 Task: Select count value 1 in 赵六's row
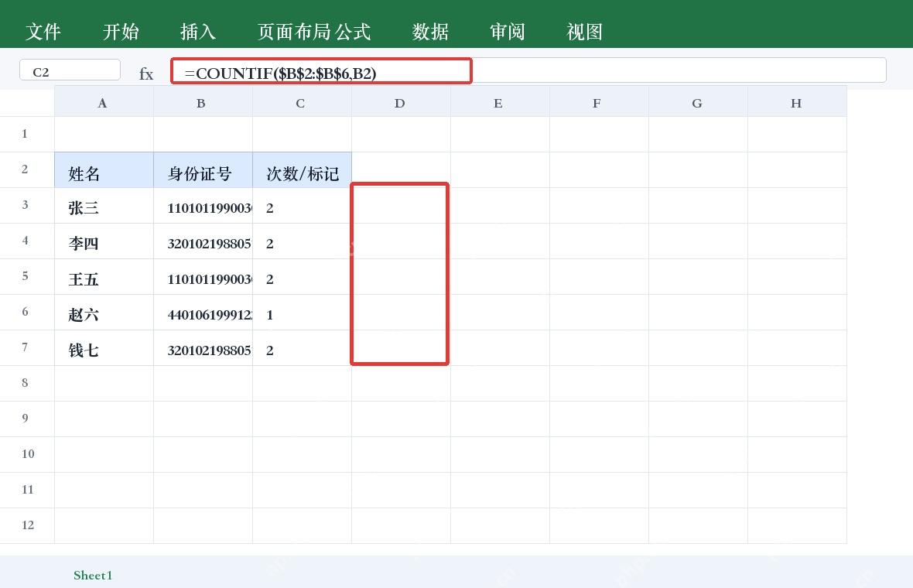pyautogui.click(x=302, y=312)
